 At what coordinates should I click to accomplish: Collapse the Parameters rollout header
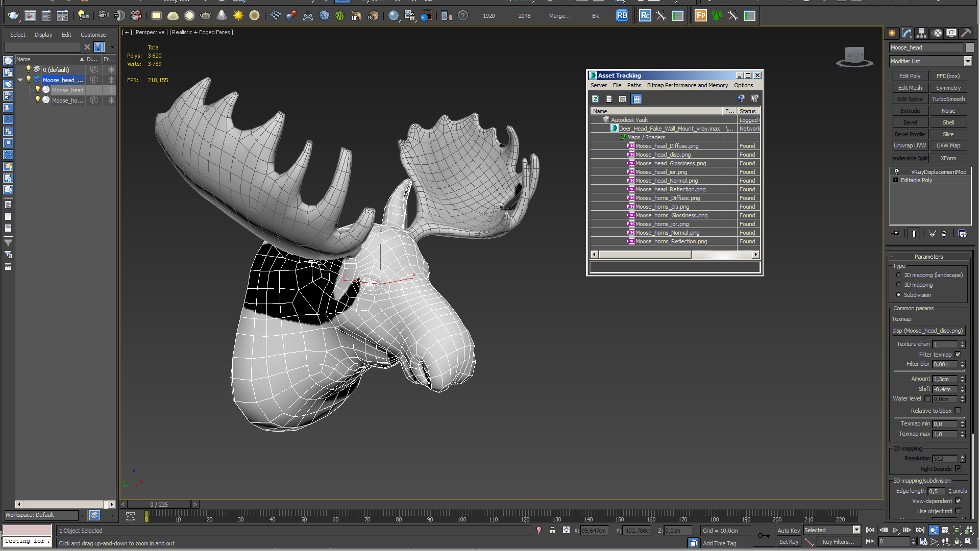point(929,257)
